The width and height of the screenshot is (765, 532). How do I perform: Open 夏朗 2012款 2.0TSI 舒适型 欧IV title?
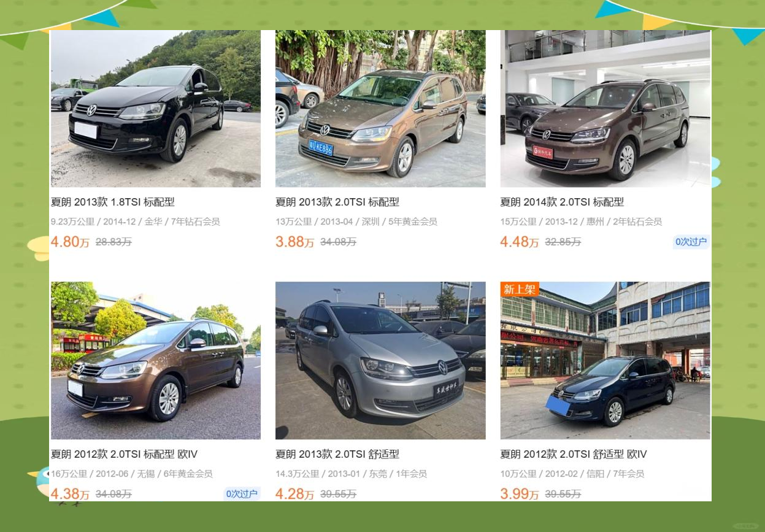click(574, 454)
